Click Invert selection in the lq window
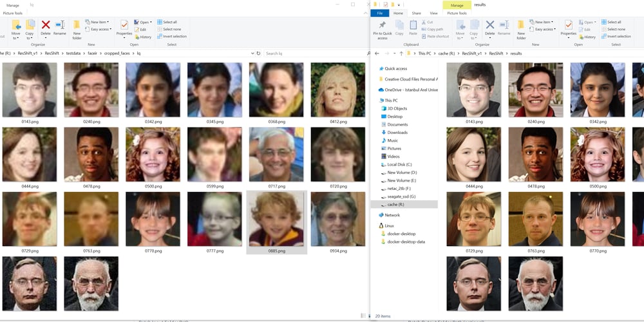This screenshot has height=322, width=644. (172, 36)
